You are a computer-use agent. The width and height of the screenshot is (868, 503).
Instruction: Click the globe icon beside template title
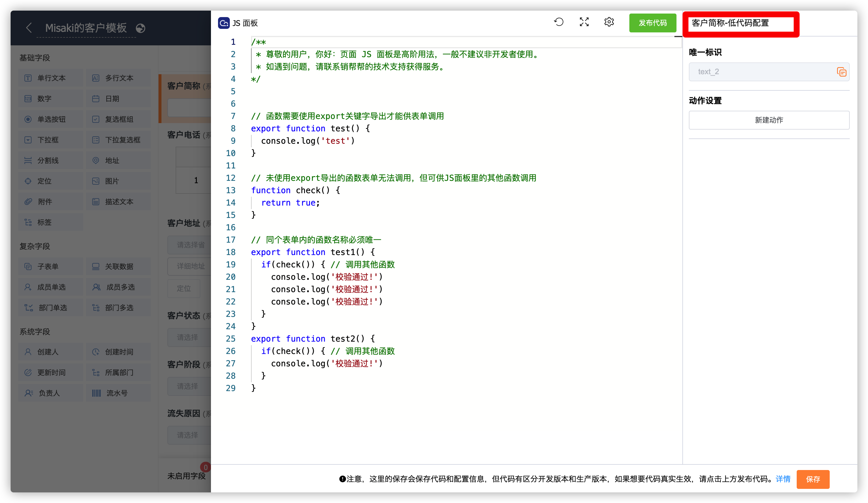tap(141, 29)
